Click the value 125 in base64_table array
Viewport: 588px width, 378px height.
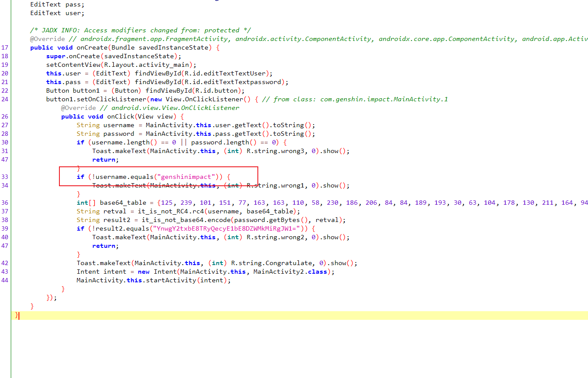click(x=167, y=203)
